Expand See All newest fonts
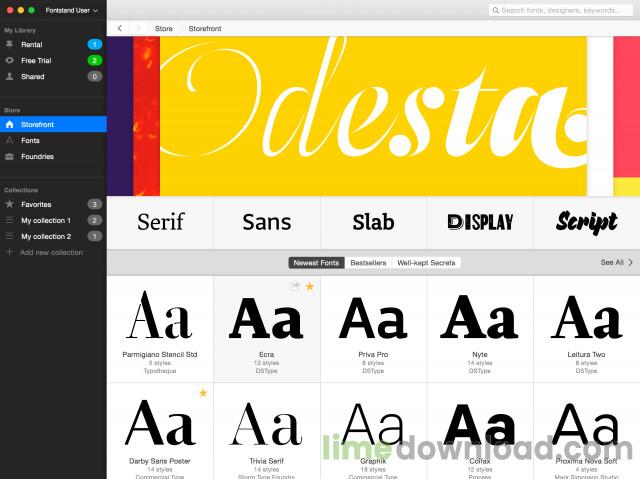Screen dimensions: 640x479 pyautogui.click(x=616, y=263)
